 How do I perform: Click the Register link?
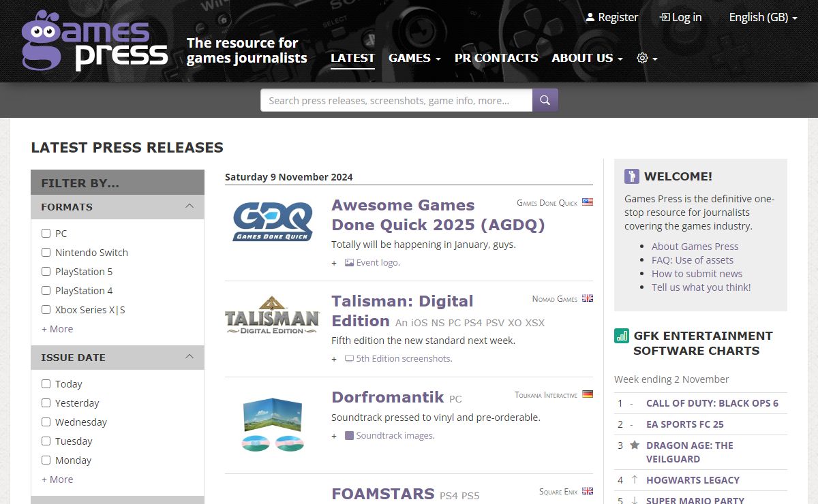click(612, 18)
